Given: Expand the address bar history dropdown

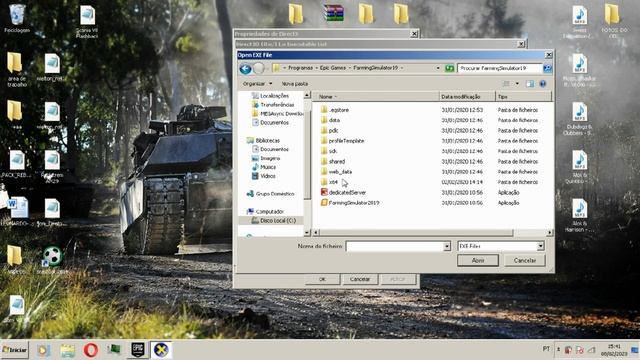Looking at the screenshot, I should tap(438, 68).
